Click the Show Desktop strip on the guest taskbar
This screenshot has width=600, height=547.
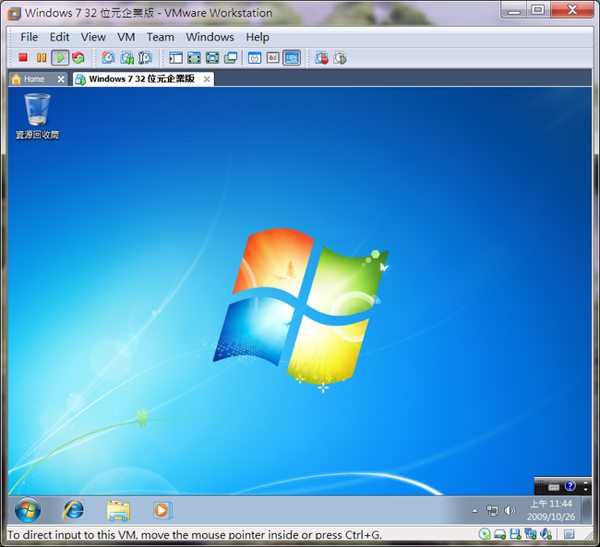click(587, 510)
